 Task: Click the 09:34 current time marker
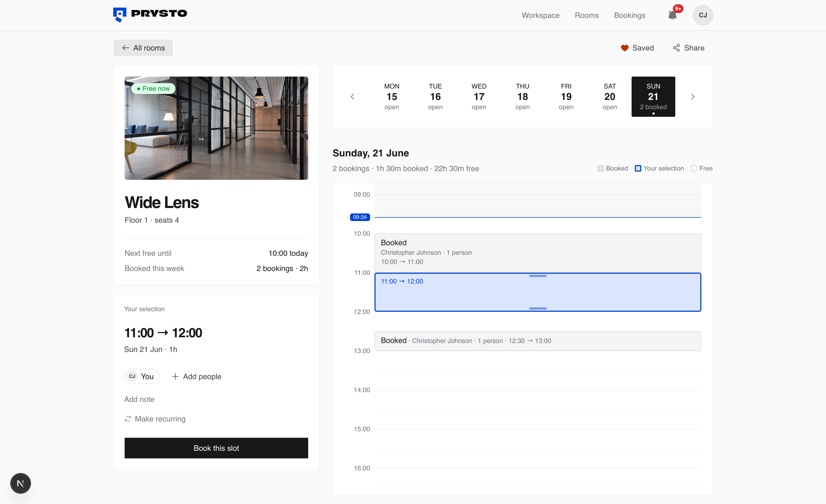pyautogui.click(x=360, y=217)
